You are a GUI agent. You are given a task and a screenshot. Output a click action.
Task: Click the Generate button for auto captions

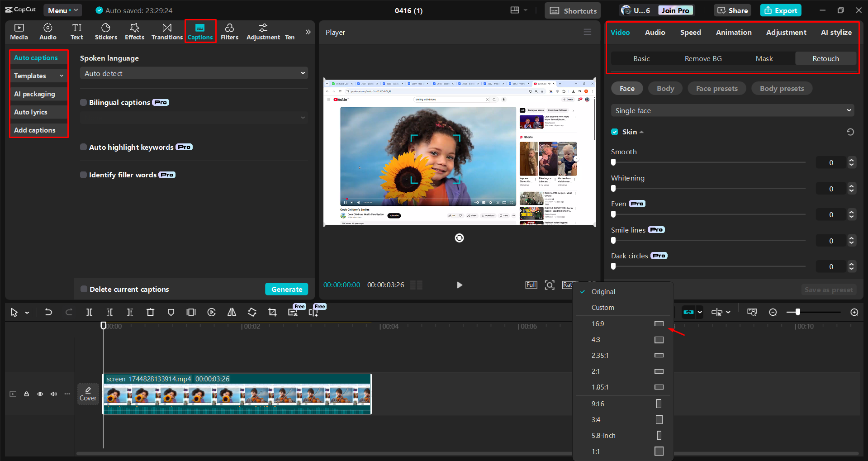pyautogui.click(x=286, y=289)
